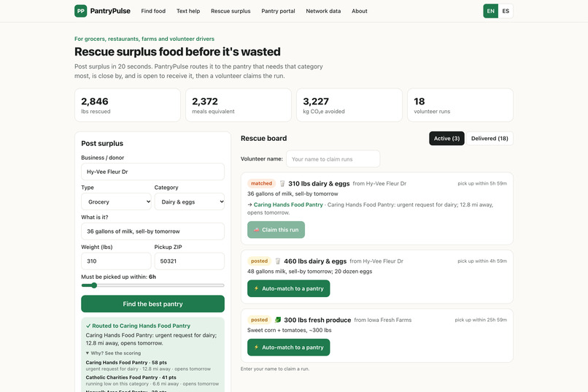588x392 pixels.
Task: Open the Caring Hands Food Pantry link
Action: (x=288, y=205)
